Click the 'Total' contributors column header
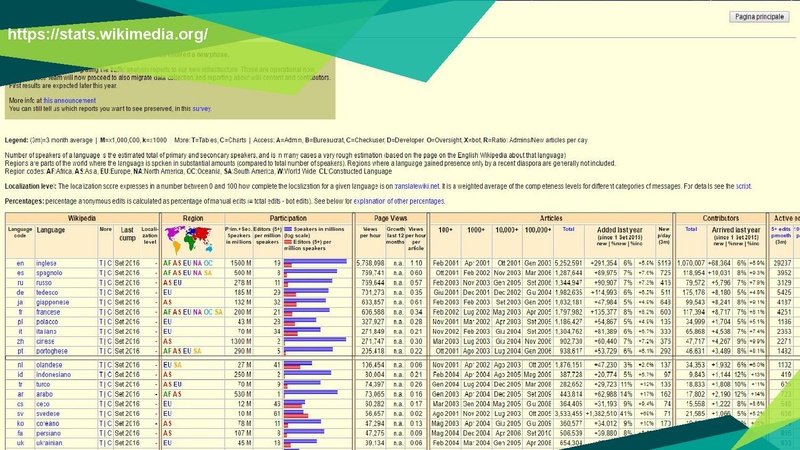 coord(690,228)
